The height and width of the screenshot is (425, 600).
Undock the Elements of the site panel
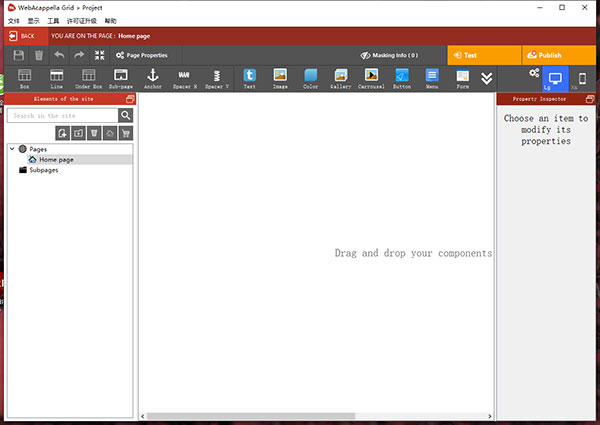pos(129,99)
